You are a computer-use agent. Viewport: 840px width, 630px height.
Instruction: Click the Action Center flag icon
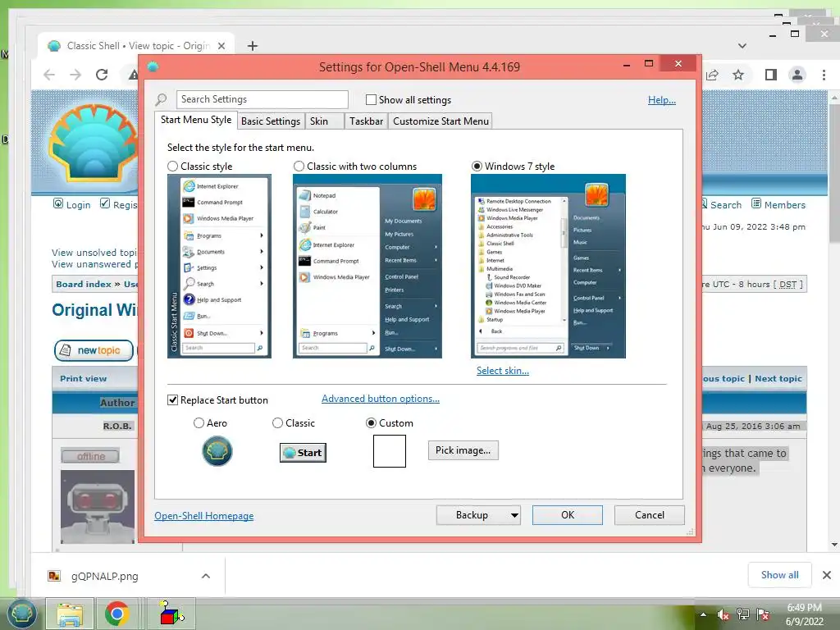point(763,614)
